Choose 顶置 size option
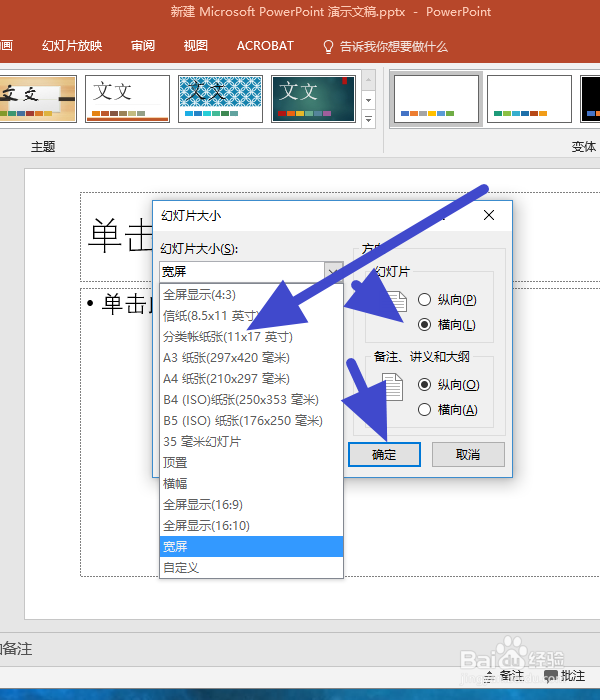 pos(251,462)
